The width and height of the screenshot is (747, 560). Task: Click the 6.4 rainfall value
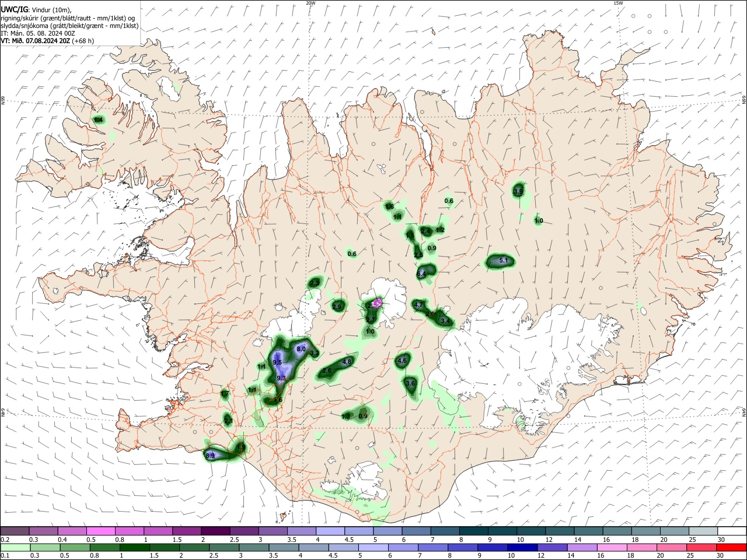tap(421, 273)
